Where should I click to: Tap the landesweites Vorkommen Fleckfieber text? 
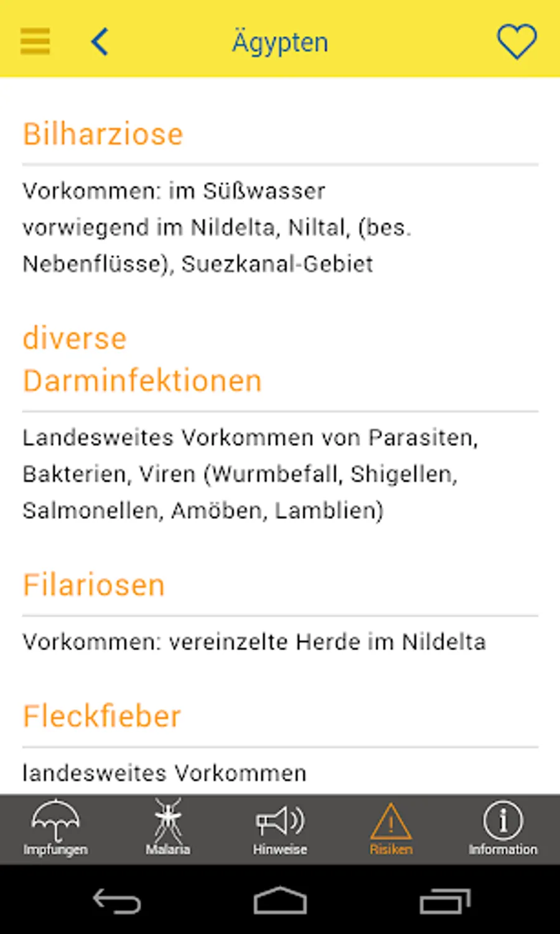click(x=165, y=773)
